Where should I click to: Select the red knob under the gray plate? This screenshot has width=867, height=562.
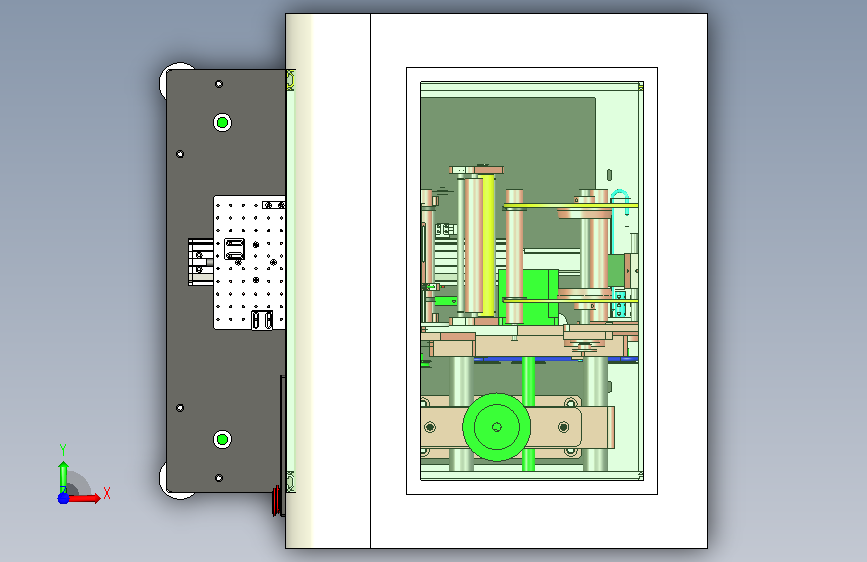[x=277, y=501]
